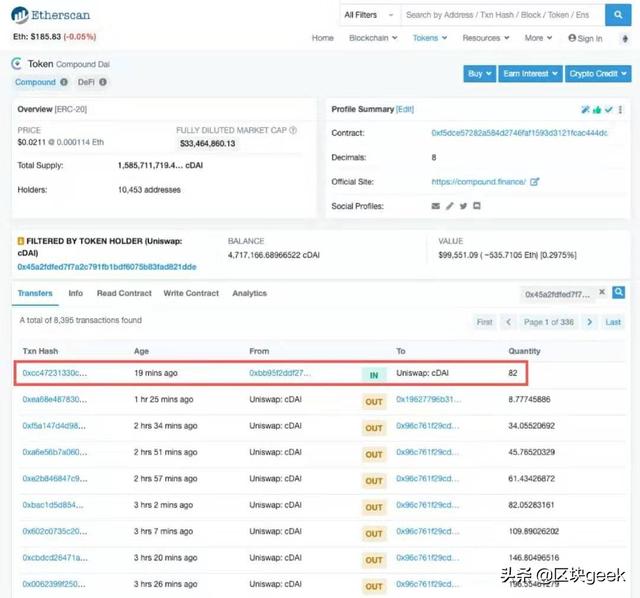Click the 0.000114 Eth price text

(x=80, y=142)
